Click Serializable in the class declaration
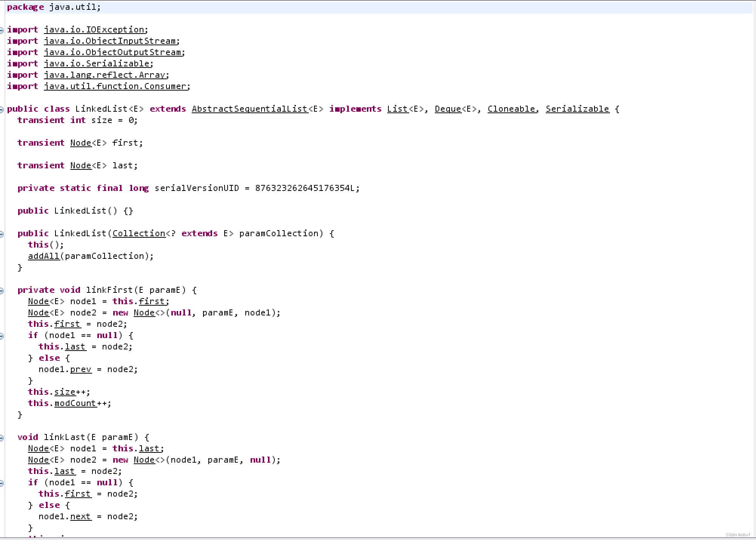The width and height of the screenshot is (756, 540). point(577,109)
